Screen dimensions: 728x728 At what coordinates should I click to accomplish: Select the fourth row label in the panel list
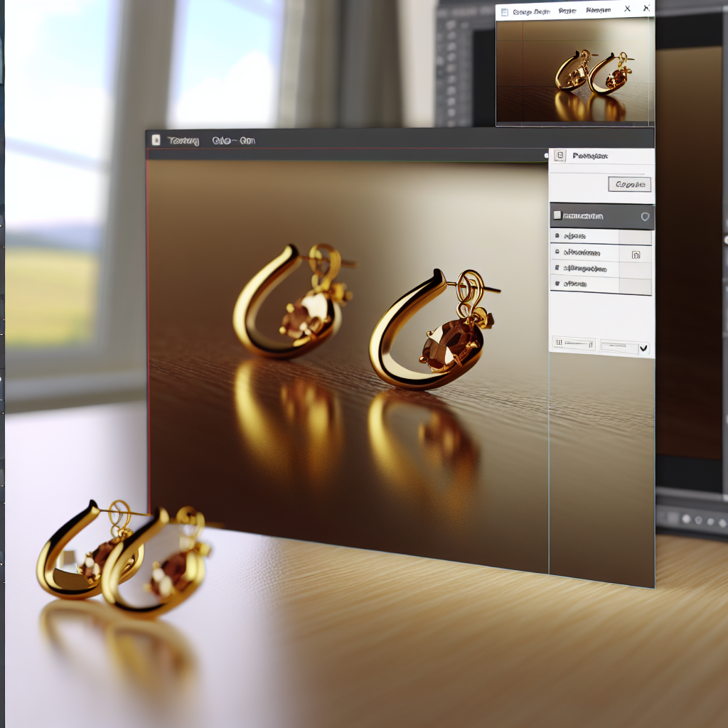coord(574,284)
